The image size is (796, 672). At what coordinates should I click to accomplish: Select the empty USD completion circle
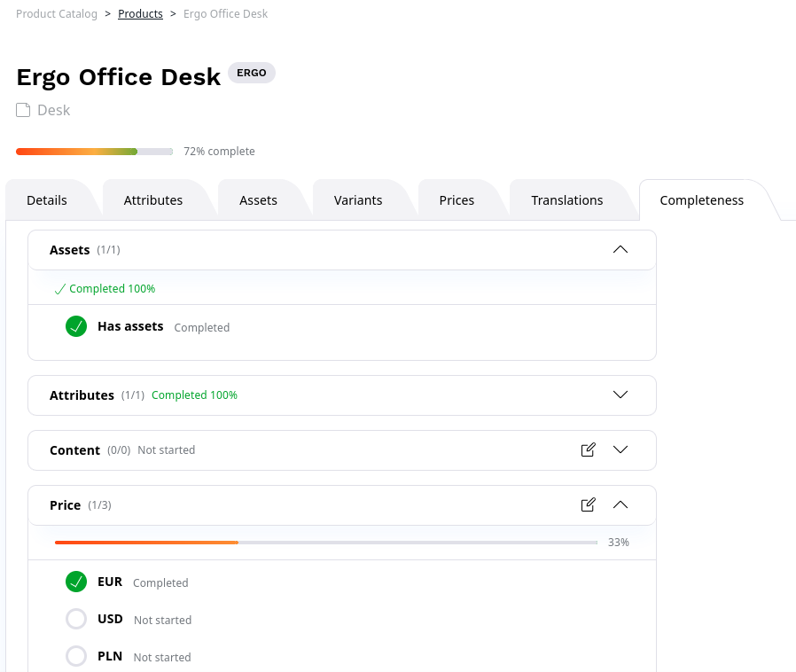click(76, 619)
